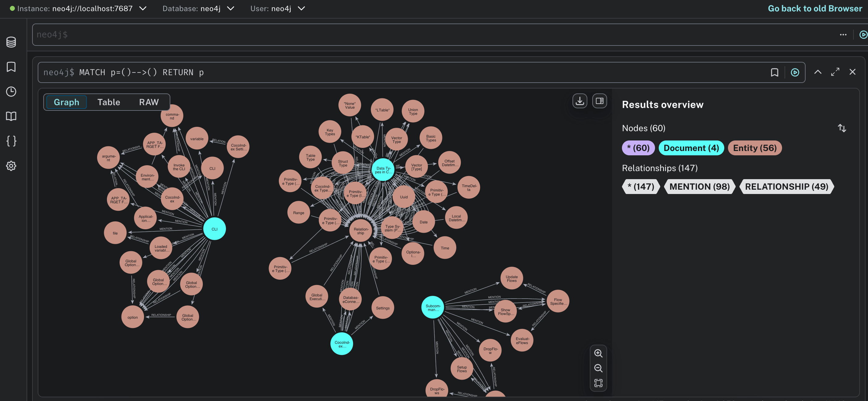Open the Parameters panel sidebar icon
This screenshot has height=401, width=868.
pyautogui.click(x=11, y=141)
